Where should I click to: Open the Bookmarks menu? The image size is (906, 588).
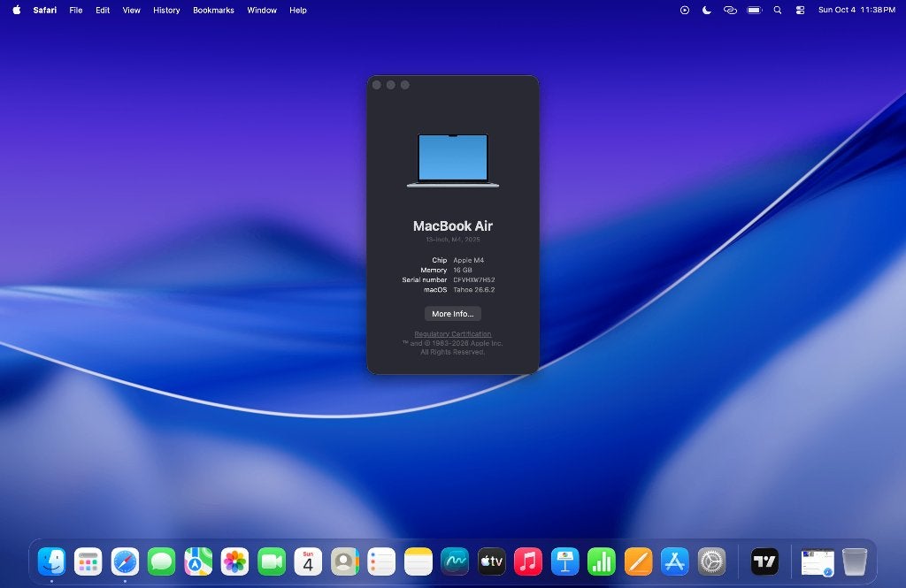coord(214,10)
